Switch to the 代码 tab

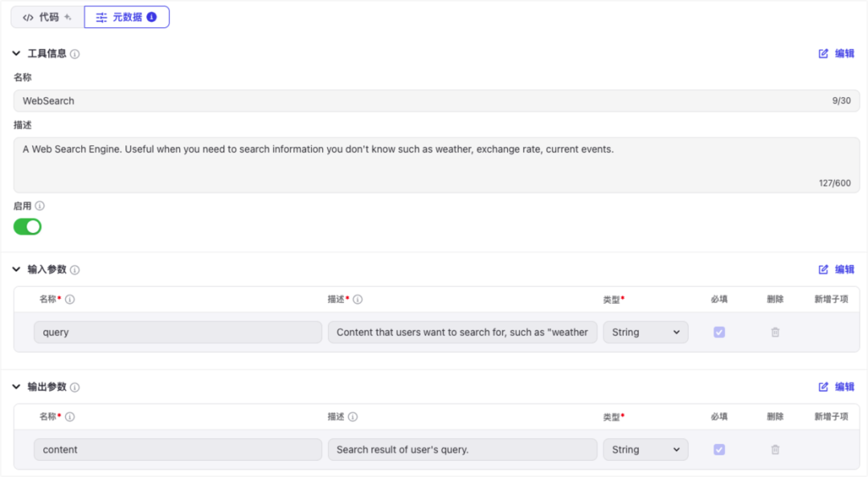click(47, 17)
